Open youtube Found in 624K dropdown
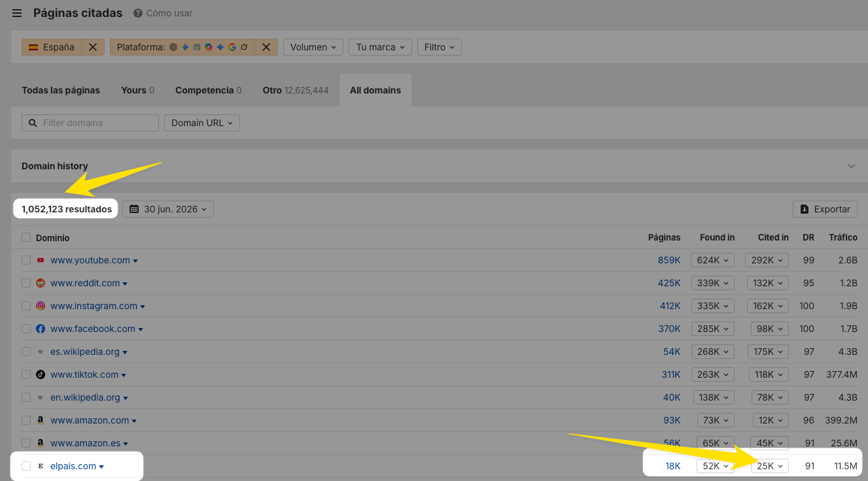 click(x=712, y=260)
